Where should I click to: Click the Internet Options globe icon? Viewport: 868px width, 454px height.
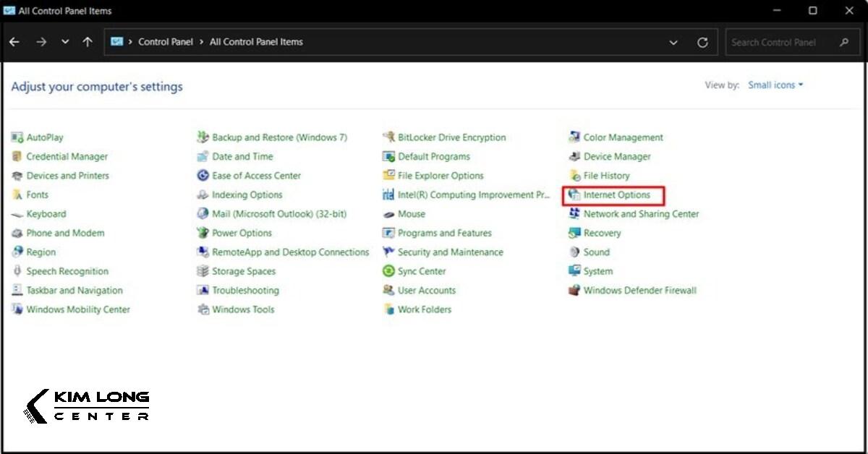(574, 195)
